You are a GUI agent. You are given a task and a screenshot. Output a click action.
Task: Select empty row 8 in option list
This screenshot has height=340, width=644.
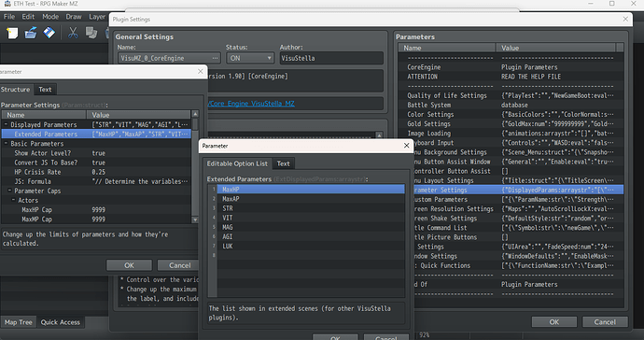click(311, 255)
